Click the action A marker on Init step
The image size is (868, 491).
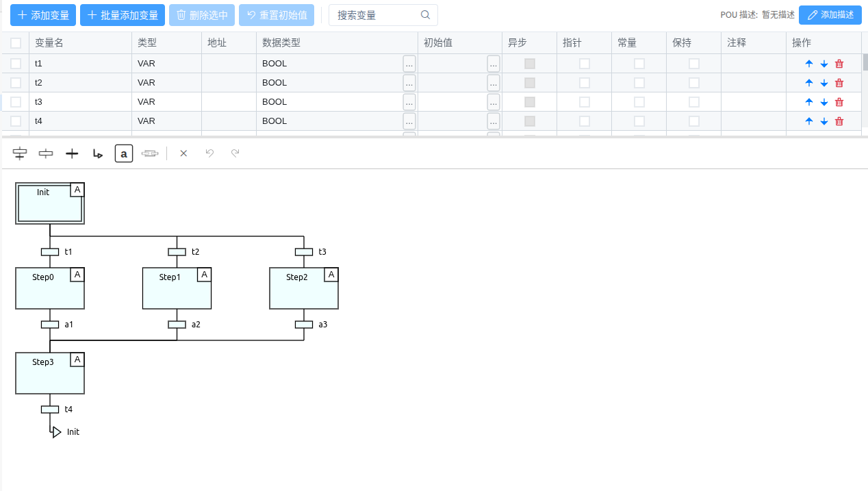77,190
